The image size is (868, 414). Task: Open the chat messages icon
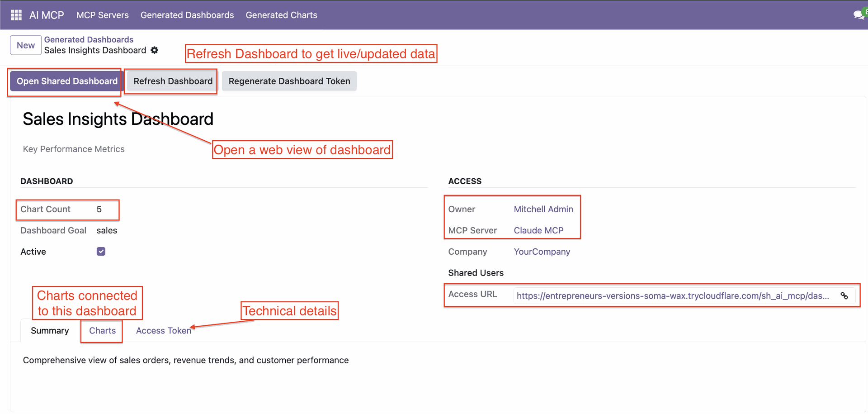[x=858, y=15]
